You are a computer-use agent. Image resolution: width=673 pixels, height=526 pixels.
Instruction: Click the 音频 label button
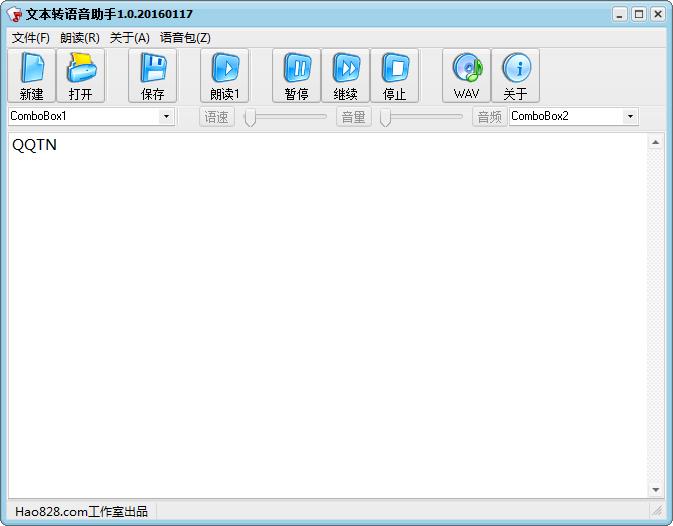[489, 117]
